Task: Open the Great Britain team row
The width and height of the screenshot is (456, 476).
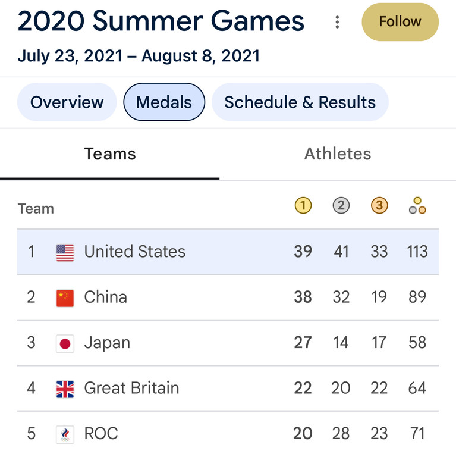Action: pyautogui.click(x=228, y=389)
